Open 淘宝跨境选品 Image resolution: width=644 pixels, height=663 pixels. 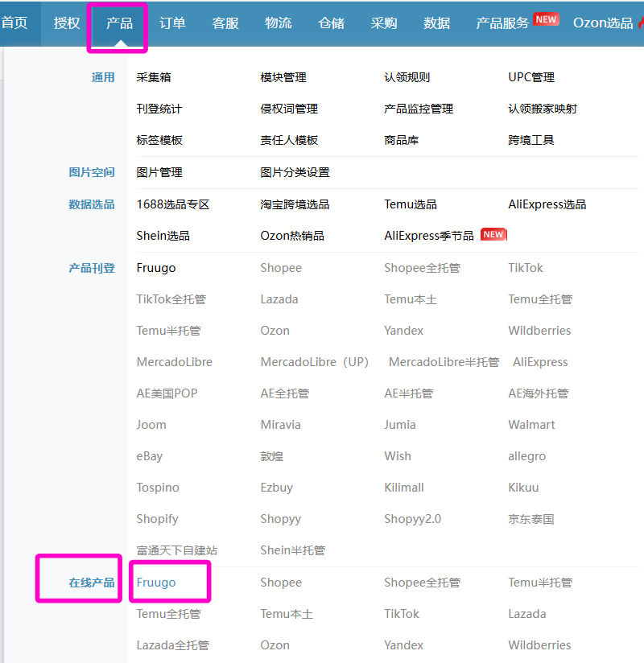point(295,204)
